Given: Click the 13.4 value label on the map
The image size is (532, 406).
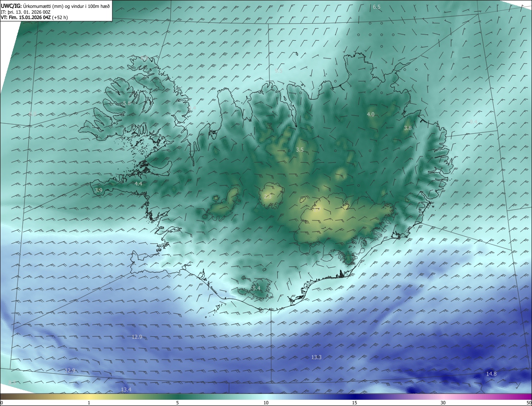Looking at the screenshot, I should (126, 389).
